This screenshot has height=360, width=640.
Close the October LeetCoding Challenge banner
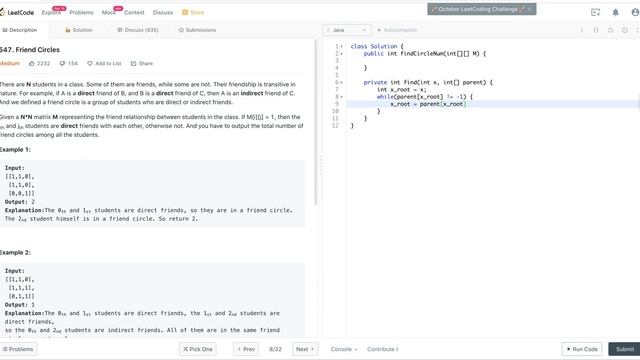530,9
